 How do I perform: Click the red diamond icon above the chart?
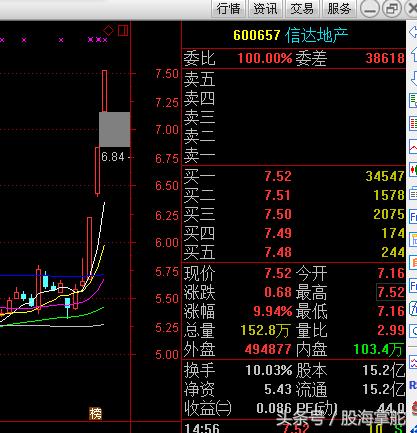click(x=108, y=31)
